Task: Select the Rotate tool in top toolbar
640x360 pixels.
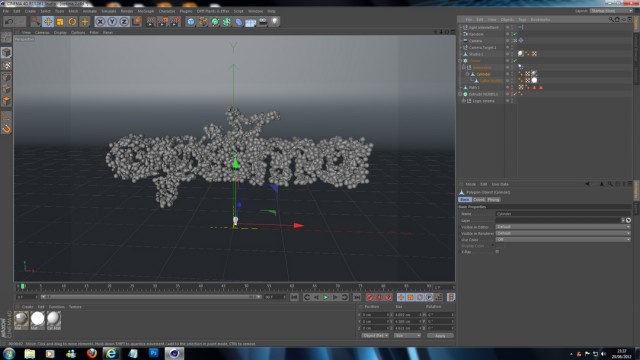Action: pos(72,22)
